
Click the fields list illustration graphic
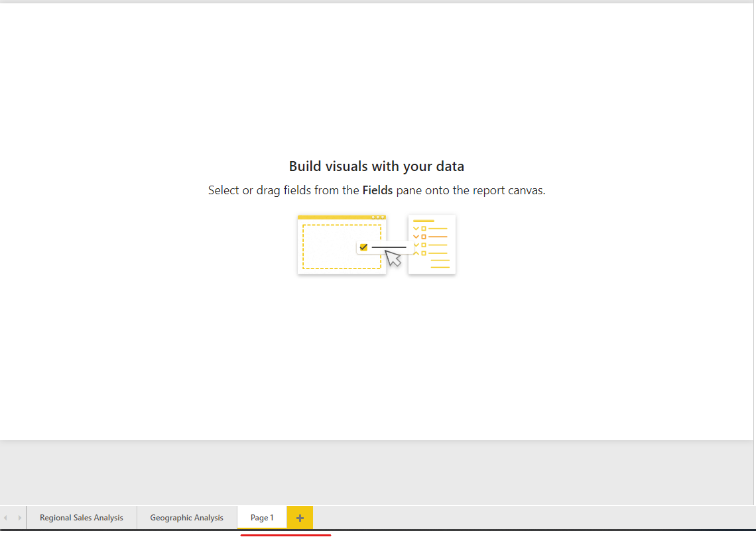pyautogui.click(x=432, y=244)
